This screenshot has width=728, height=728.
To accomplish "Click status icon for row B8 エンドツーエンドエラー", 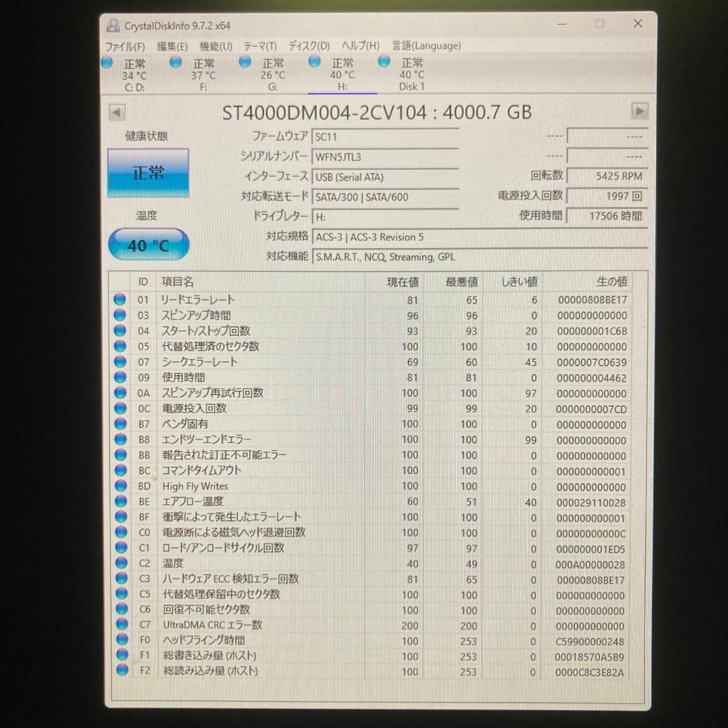I will (x=120, y=439).
